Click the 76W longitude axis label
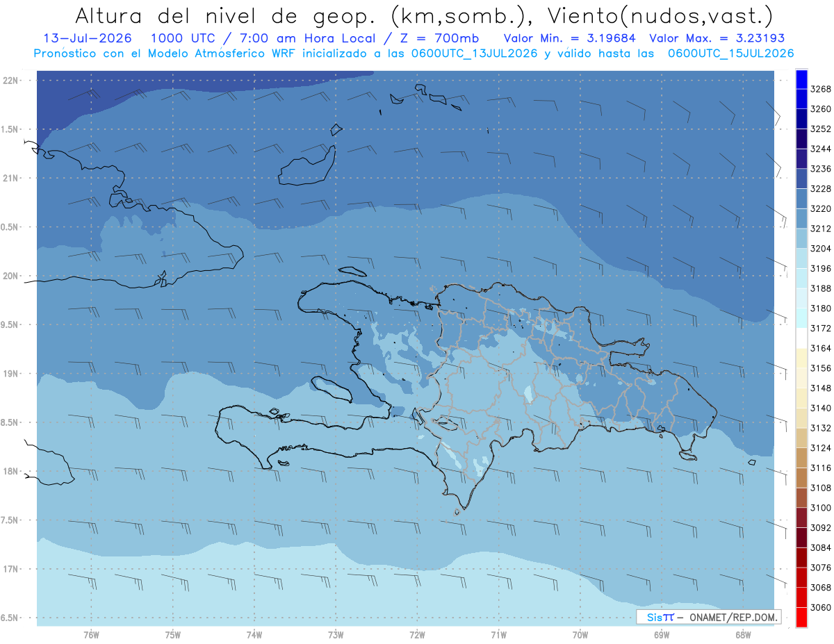This screenshot has width=834, height=644. (91, 636)
